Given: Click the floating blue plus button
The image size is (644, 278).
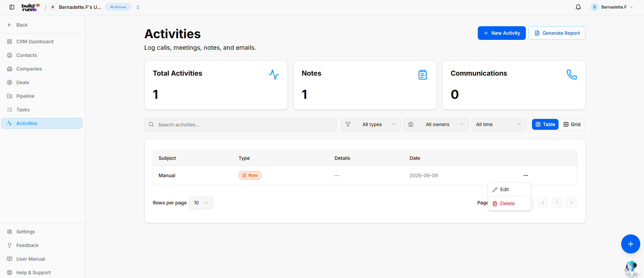Looking at the screenshot, I should tap(631, 244).
